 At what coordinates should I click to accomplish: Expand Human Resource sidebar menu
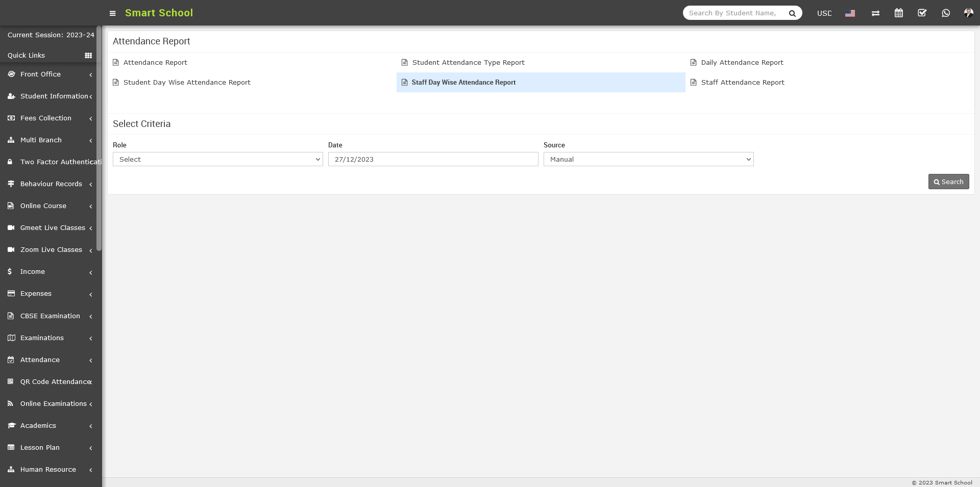tap(48, 470)
